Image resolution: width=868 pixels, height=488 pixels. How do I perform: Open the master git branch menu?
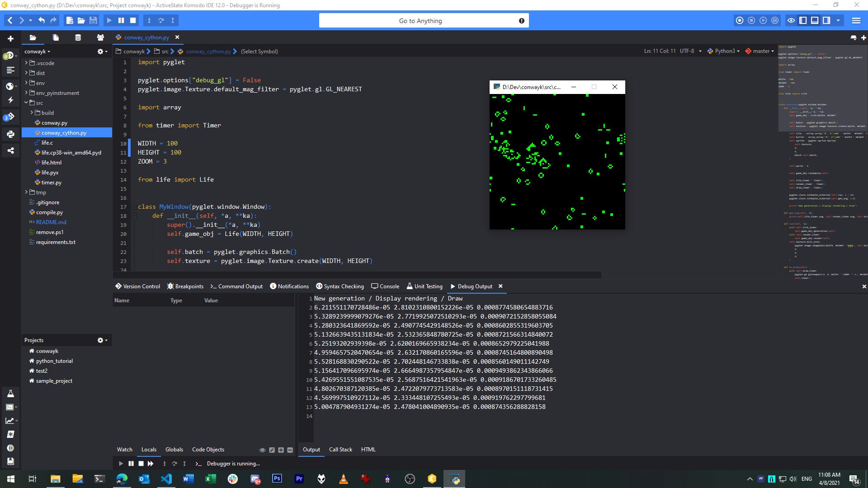pos(759,51)
